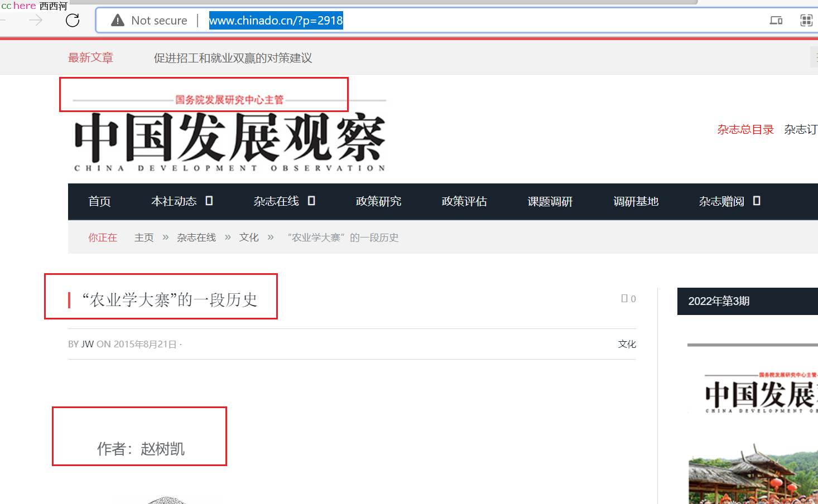This screenshot has height=504, width=818.
Task: Expand the 杂志在线 dropdown indicator
Action: (311, 201)
